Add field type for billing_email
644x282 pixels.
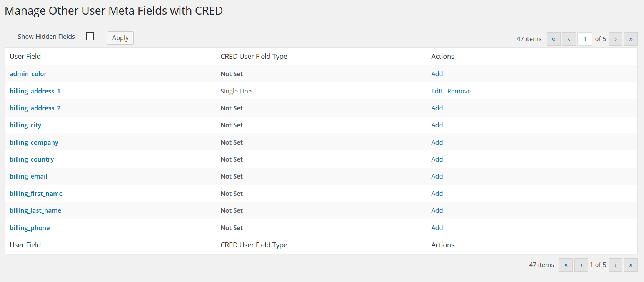pos(437,176)
